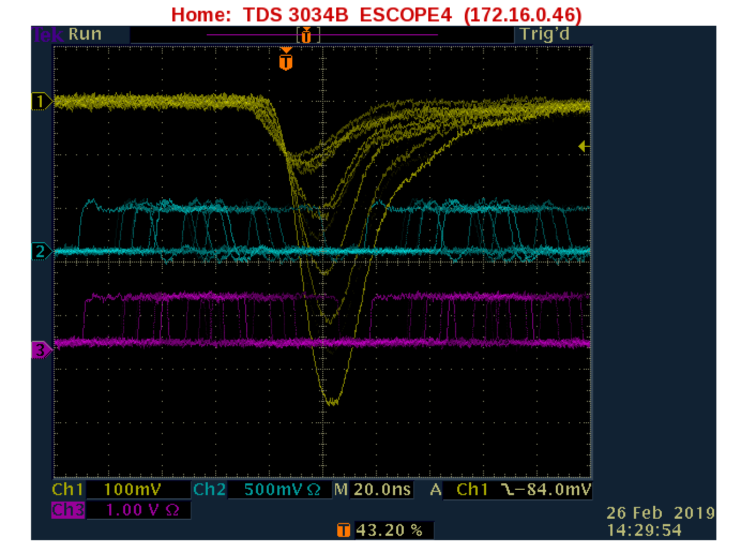Click the Ch1 100mV scale readout
Screen dimensions: 756x553
point(138,490)
